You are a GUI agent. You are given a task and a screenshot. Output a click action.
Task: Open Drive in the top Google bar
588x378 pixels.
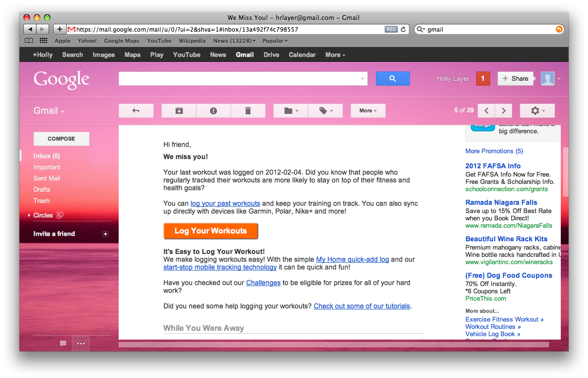(x=271, y=55)
